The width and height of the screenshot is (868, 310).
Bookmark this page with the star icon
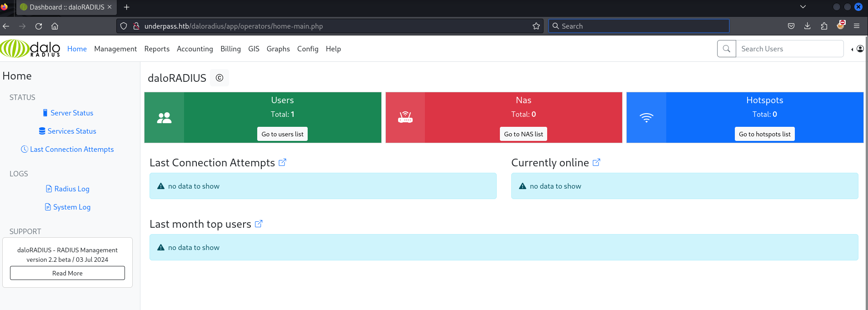coord(536,26)
